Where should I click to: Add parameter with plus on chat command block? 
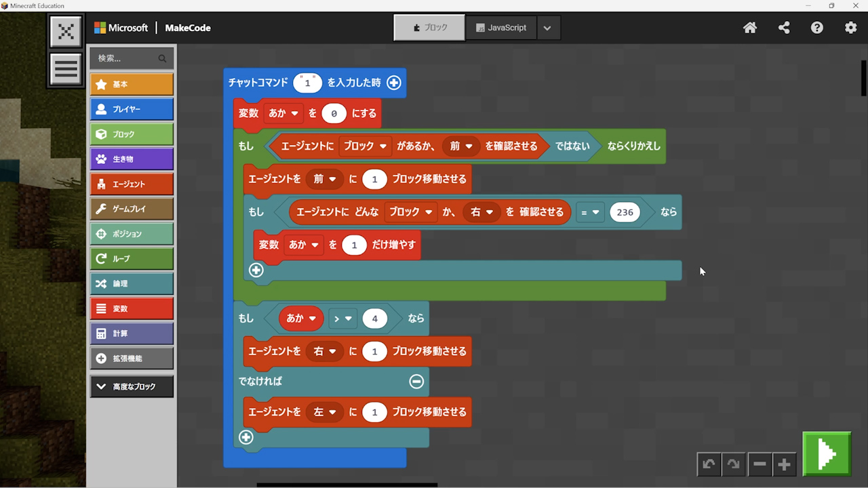coord(394,83)
